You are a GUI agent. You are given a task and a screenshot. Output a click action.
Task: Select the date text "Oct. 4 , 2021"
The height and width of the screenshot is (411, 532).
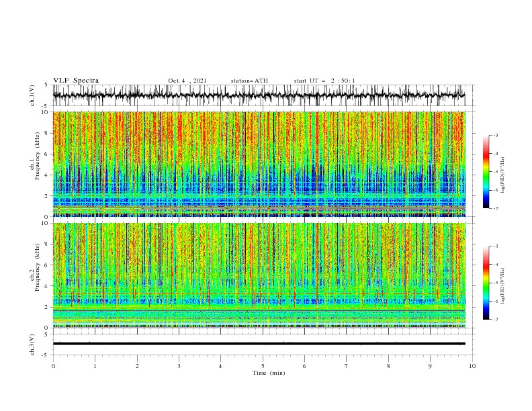pyautogui.click(x=187, y=81)
